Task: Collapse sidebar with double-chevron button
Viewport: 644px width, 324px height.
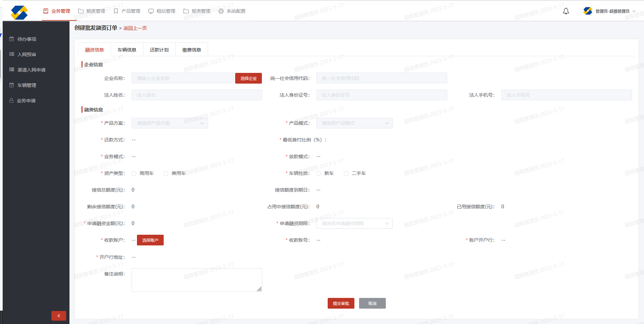Action: 59,316
